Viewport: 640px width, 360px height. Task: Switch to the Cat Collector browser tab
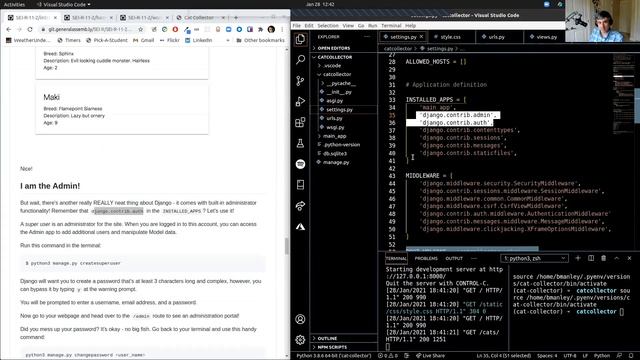202,18
